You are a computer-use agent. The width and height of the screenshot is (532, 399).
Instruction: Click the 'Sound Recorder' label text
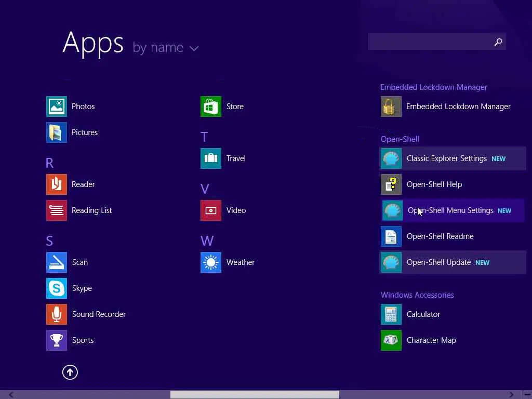tap(99, 314)
